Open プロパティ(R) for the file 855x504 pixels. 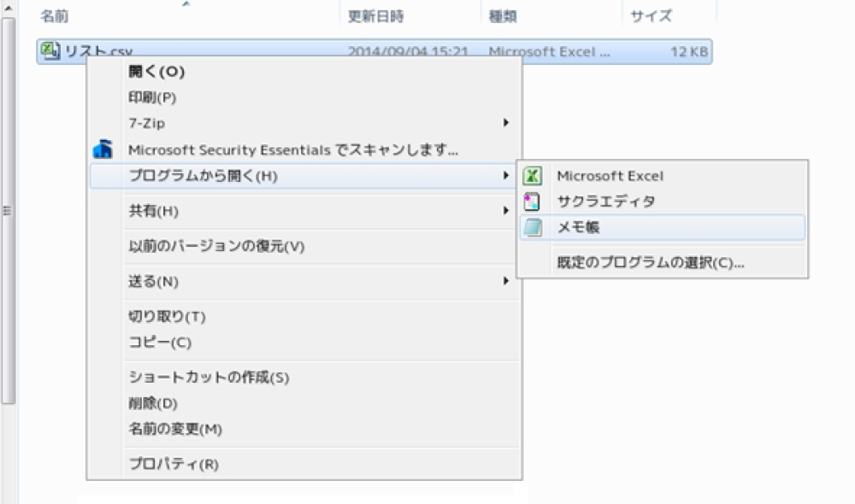click(x=304, y=464)
